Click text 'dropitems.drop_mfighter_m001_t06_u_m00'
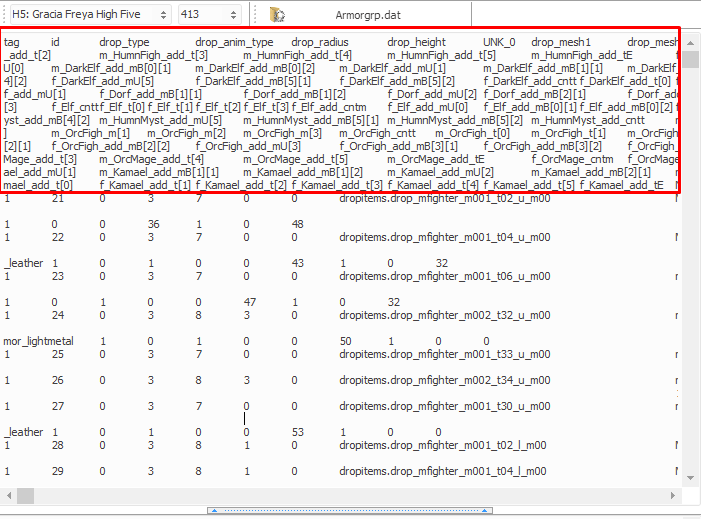The image size is (701, 519). coord(444,276)
